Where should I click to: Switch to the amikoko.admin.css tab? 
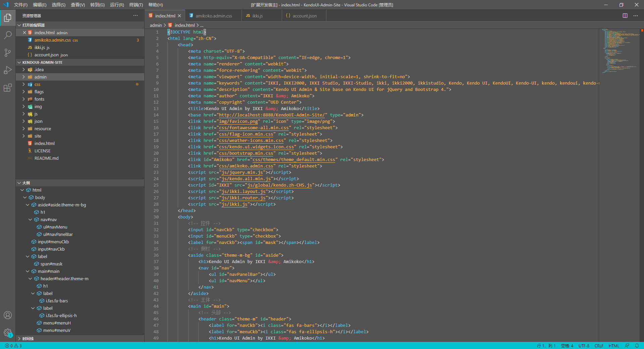click(214, 16)
